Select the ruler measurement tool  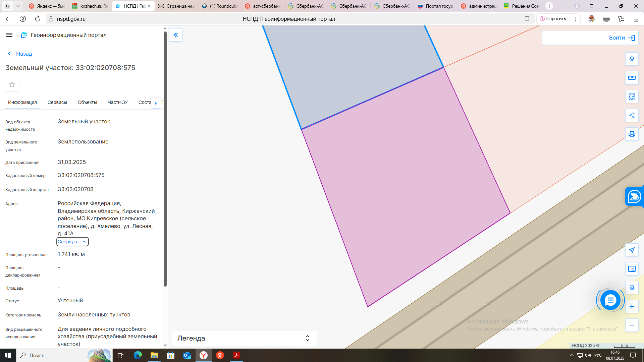coord(632,78)
